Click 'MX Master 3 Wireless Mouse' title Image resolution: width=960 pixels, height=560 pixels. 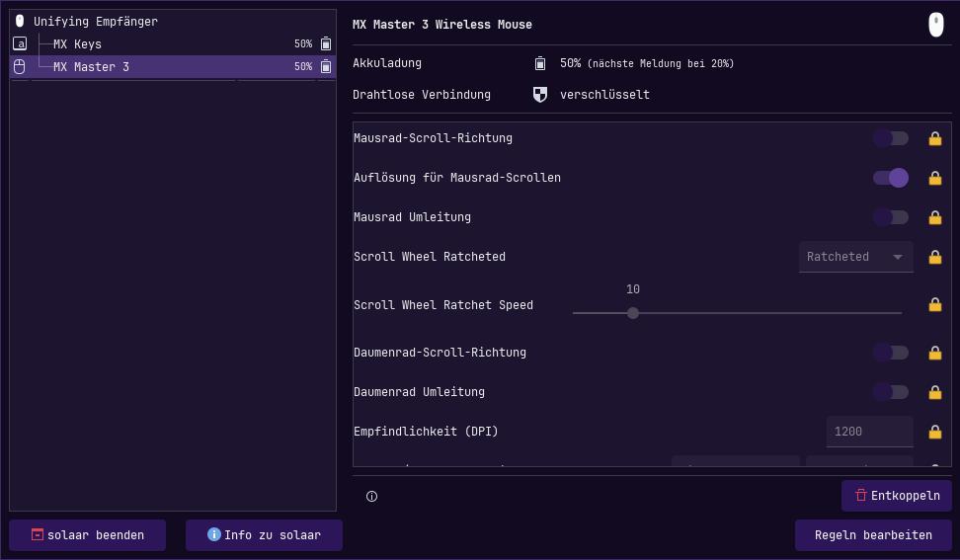click(x=442, y=25)
